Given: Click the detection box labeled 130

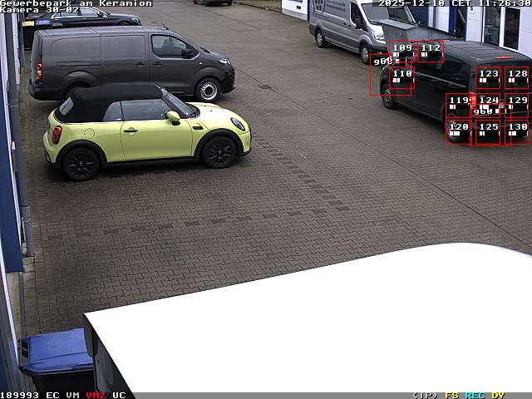Looking at the screenshot, I should pyautogui.click(x=516, y=131).
